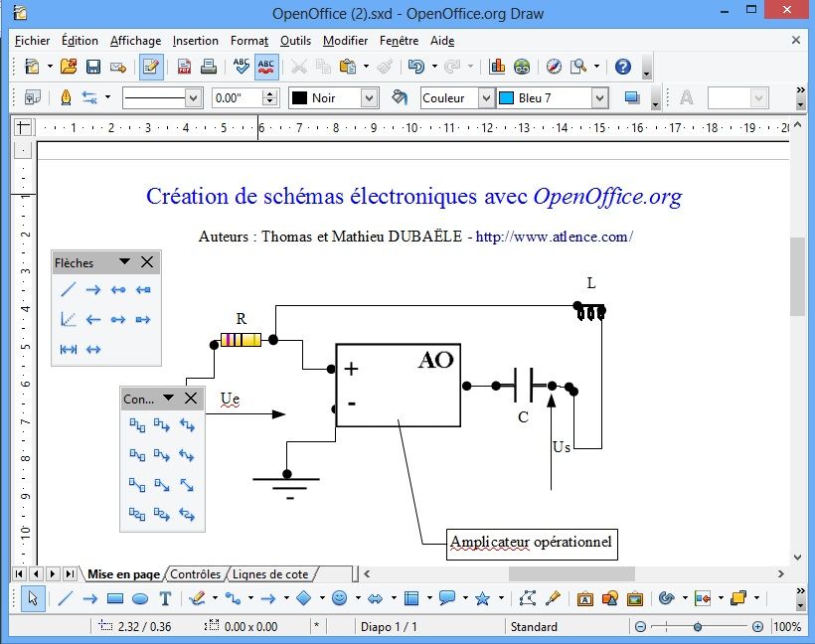Send document as e-mail icon
Viewport: 815px width, 644px height.
coord(118,67)
